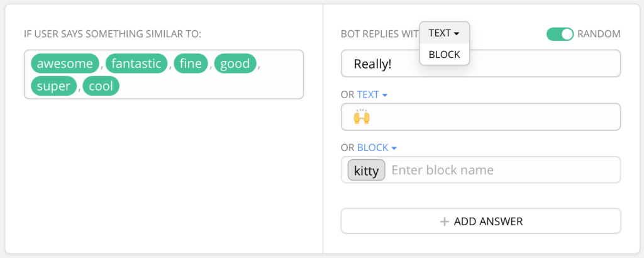Click the 'super' keyword tag

pyautogui.click(x=53, y=86)
